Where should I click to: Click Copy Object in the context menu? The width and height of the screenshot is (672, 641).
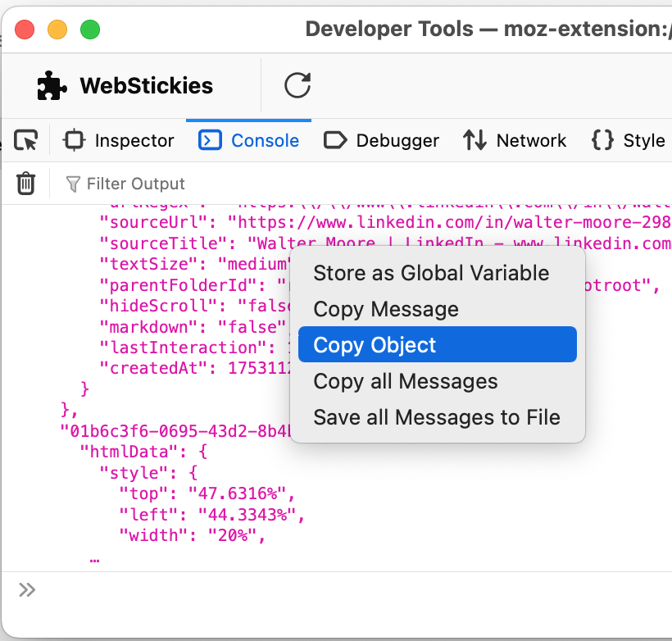point(375,345)
